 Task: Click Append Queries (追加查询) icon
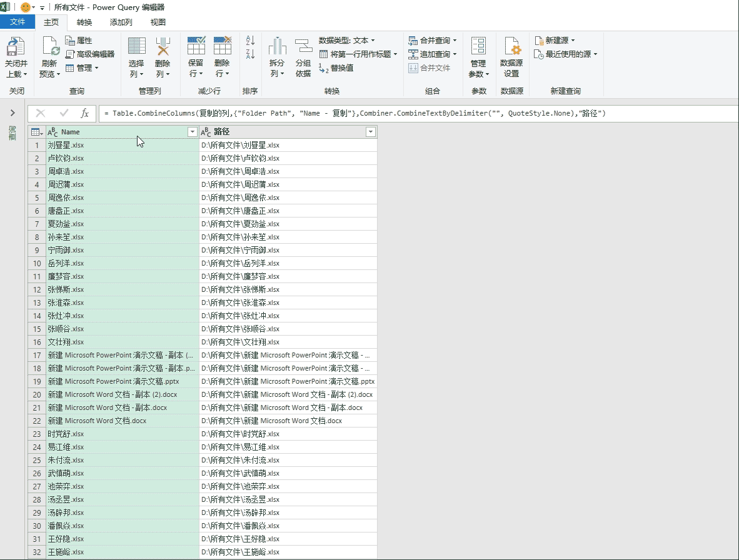tap(413, 54)
